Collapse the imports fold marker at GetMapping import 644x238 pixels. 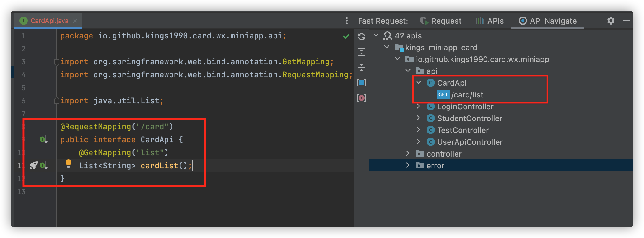point(56,62)
